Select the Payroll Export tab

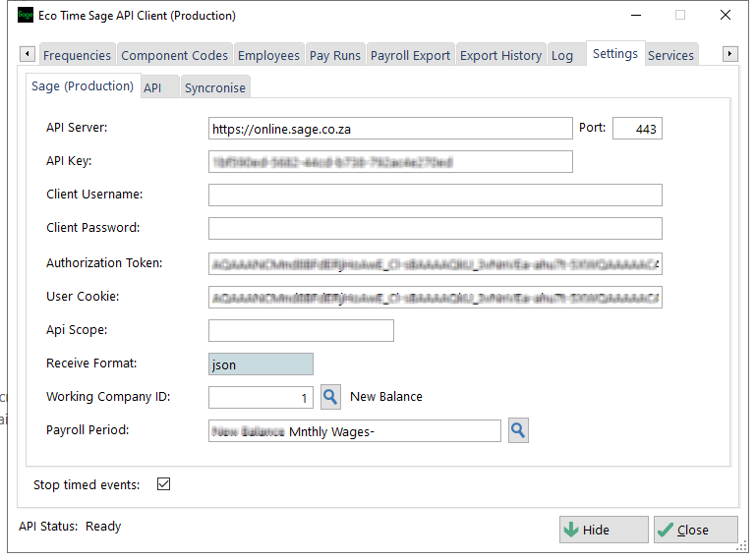(x=410, y=55)
